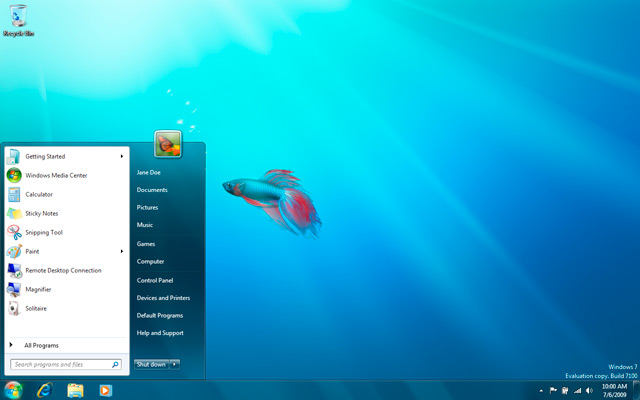Select Solitaire in the Start menu
This screenshot has height=400, width=640.
(36, 308)
